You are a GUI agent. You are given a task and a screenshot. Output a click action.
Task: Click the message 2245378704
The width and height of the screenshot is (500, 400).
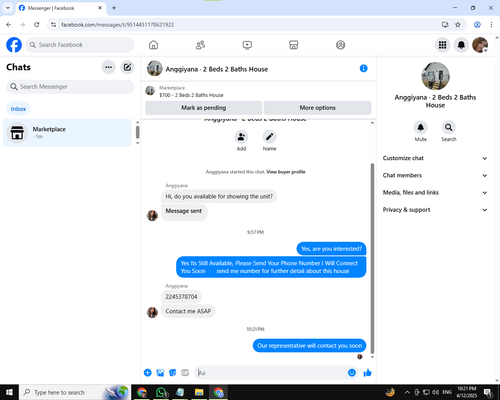click(181, 297)
